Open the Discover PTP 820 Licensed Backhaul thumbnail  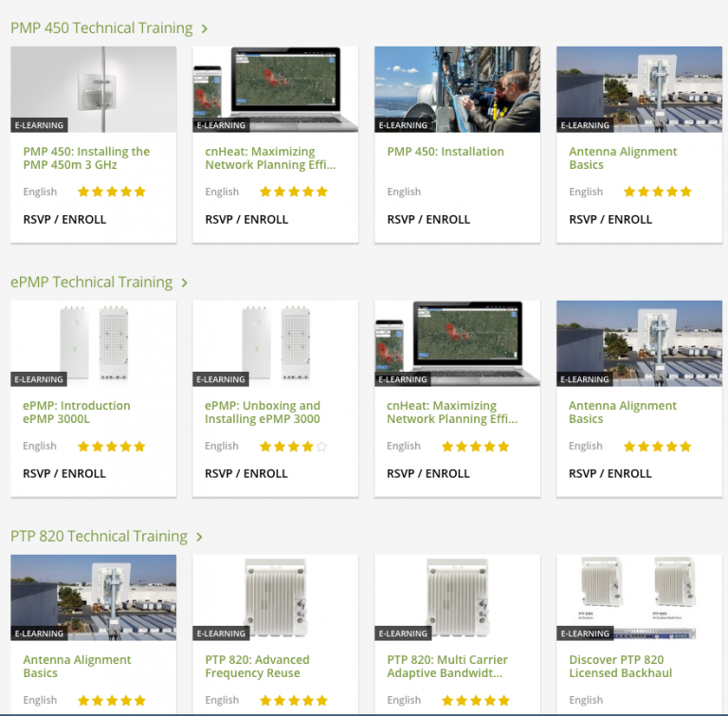pyautogui.click(x=639, y=597)
